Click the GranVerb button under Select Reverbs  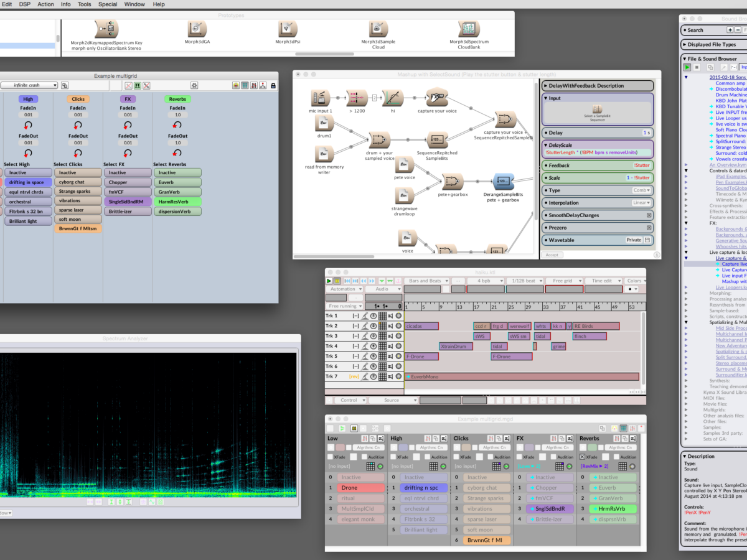177,193
